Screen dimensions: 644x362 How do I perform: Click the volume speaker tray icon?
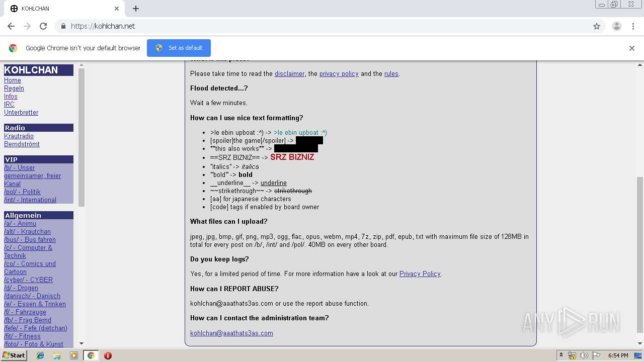coord(584,355)
